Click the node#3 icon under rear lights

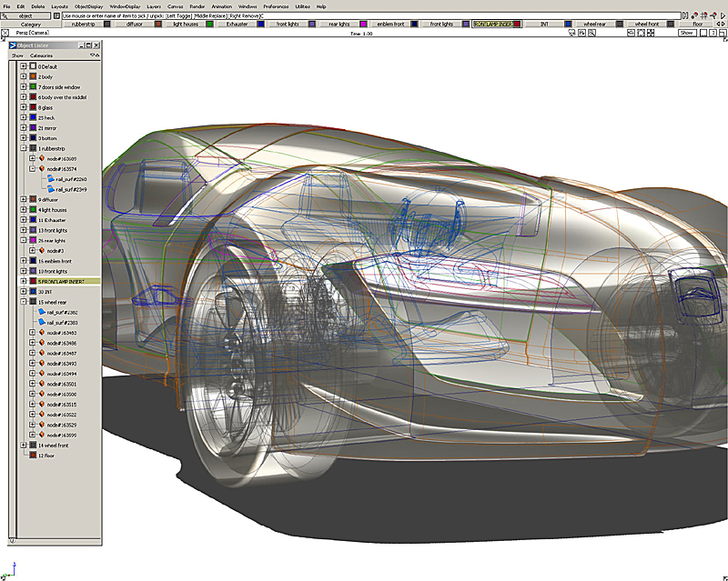(x=41, y=250)
